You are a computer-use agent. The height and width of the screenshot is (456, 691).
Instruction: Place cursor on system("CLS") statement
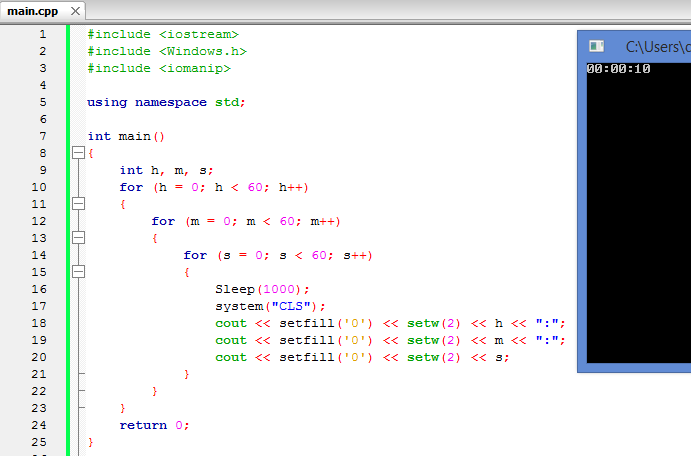270,306
